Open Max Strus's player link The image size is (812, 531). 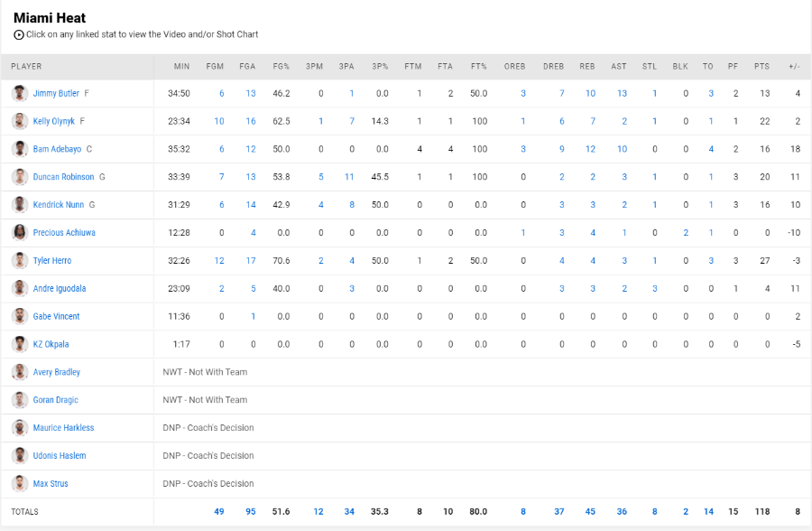(51, 484)
